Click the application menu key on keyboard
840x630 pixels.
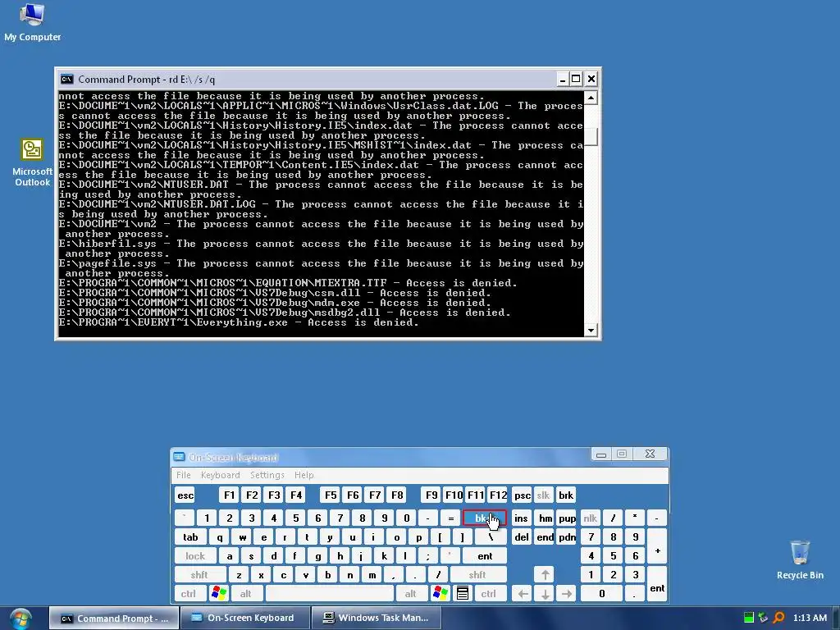(463, 593)
